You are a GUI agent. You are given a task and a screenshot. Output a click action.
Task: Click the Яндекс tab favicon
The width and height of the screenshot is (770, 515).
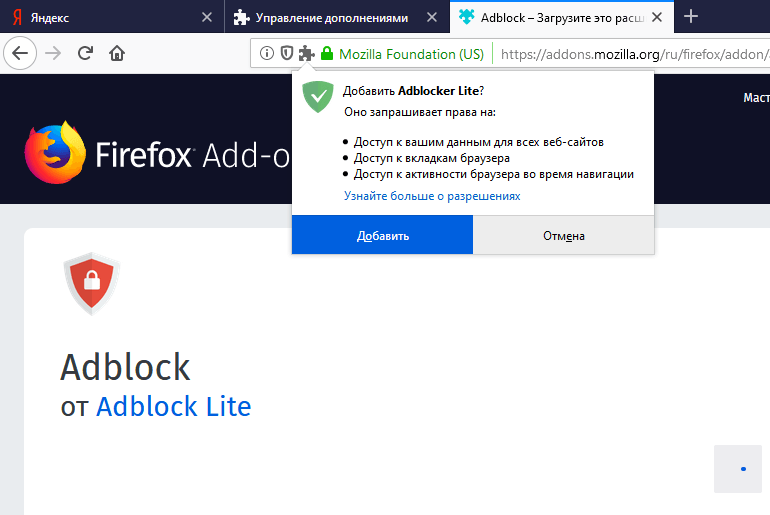17,18
